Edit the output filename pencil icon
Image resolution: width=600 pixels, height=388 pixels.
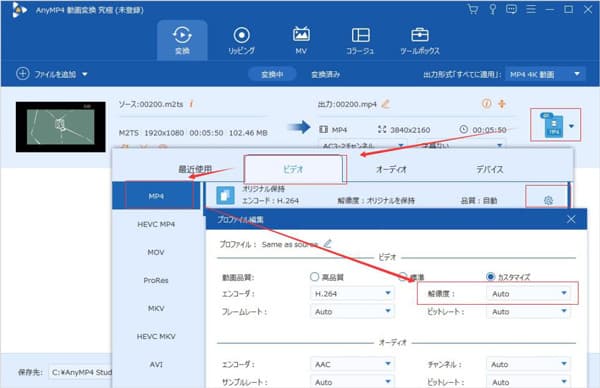[x=386, y=104]
